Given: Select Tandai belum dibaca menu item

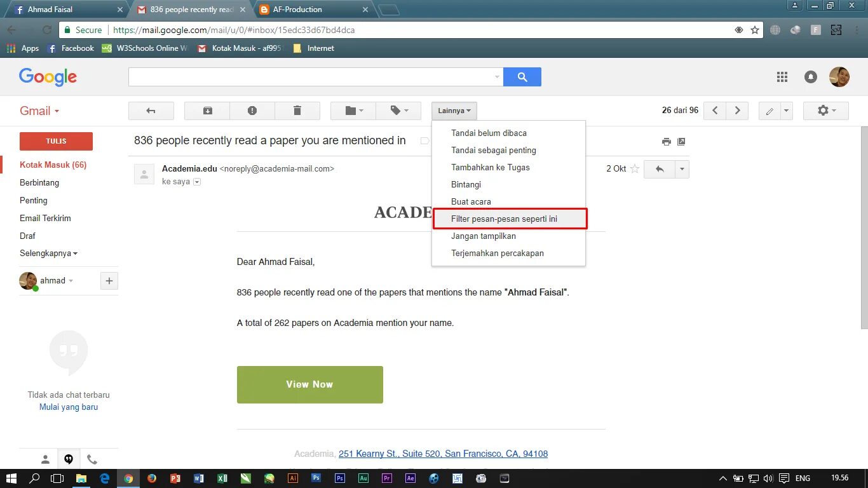Looking at the screenshot, I should (508, 133).
